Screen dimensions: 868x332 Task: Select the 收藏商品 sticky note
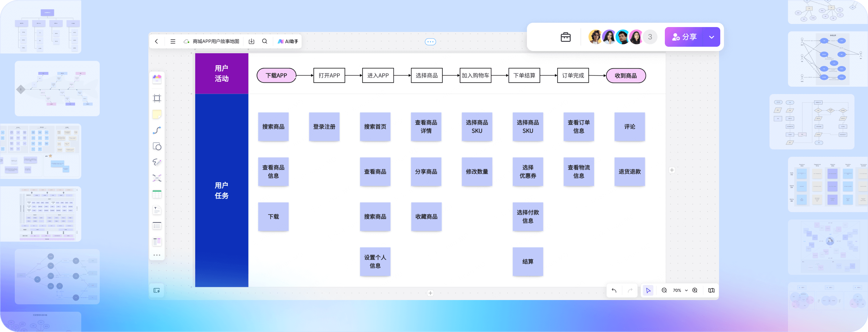(x=426, y=217)
